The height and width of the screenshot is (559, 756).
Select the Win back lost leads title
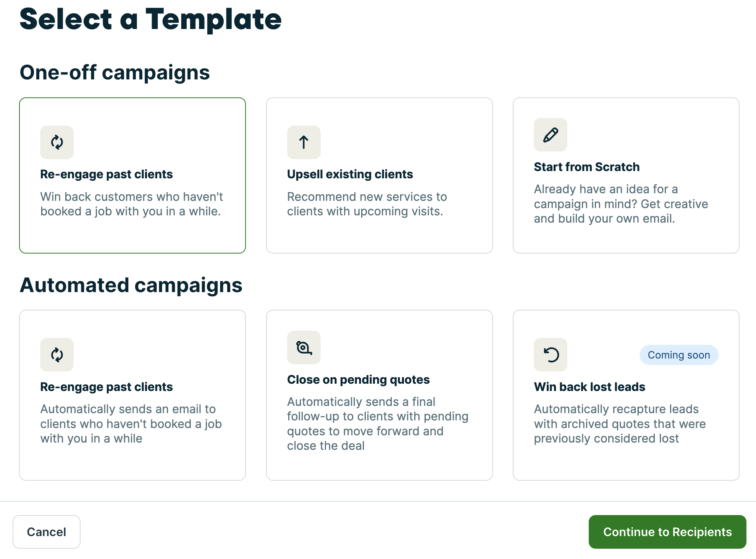590,387
